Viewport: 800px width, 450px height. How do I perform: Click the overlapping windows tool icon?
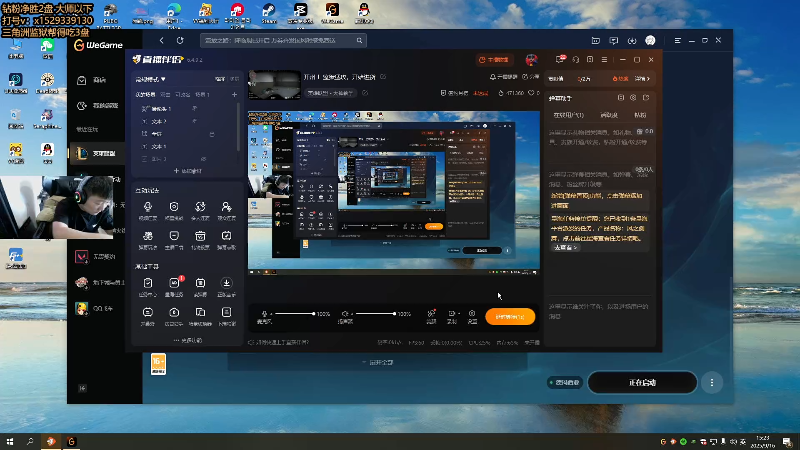coord(200,312)
